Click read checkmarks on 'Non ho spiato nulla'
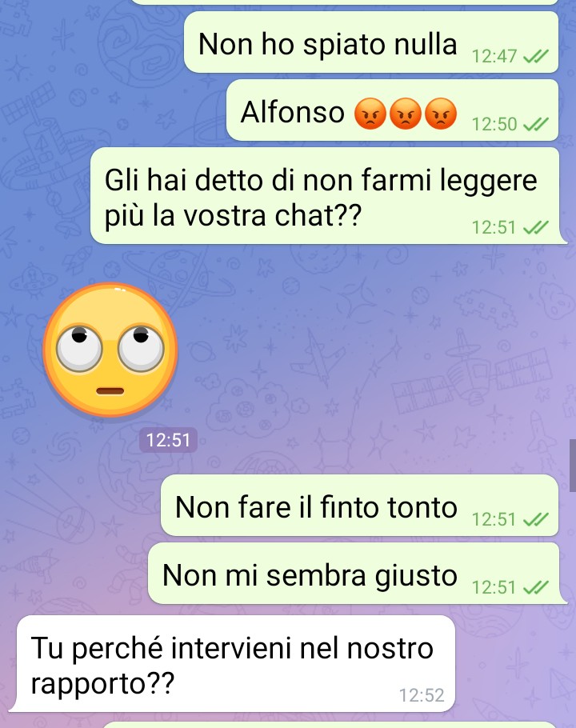 point(536,56)
